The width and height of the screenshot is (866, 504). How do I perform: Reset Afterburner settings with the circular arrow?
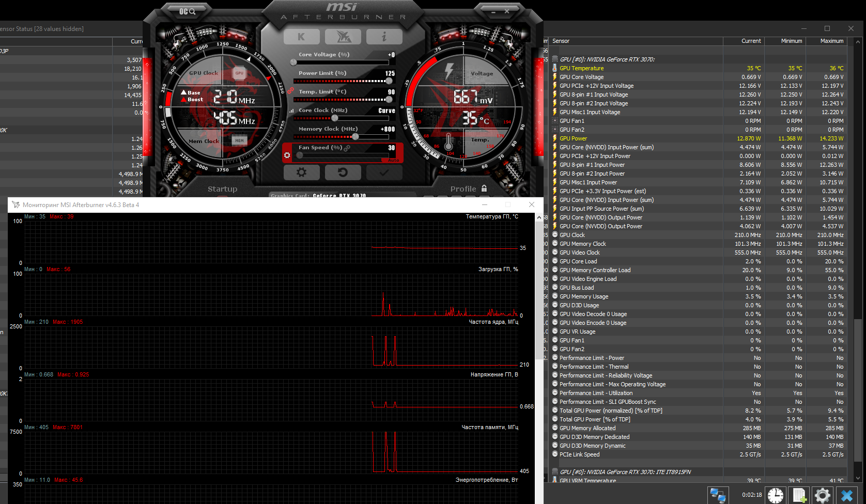(x=343, y=172)
